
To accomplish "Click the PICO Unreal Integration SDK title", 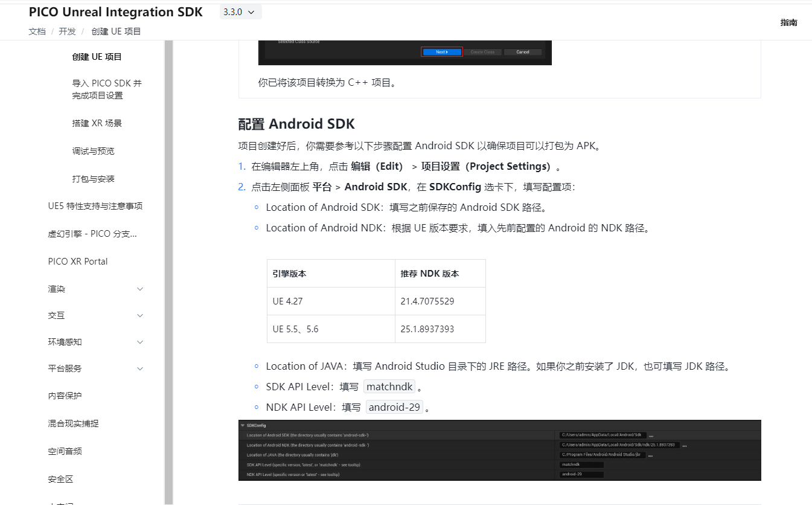I will [116, 12].
